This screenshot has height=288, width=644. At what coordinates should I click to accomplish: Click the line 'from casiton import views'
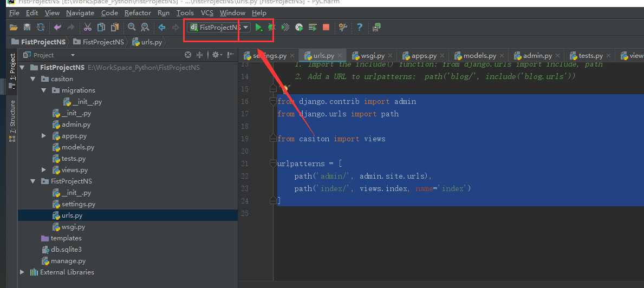(x=331, y=139)
